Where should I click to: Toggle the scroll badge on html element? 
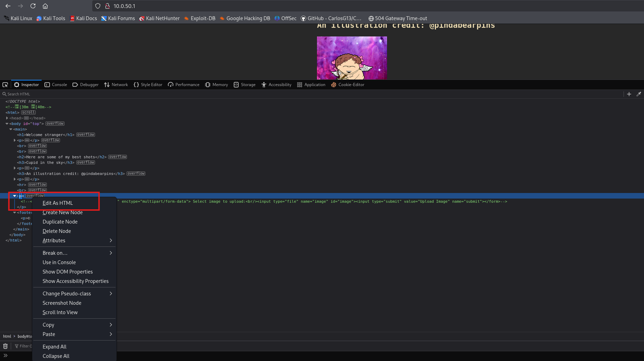coord(28,112)
